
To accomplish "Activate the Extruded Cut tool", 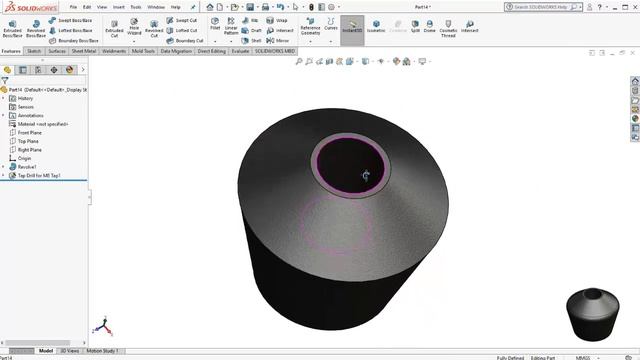I will (x=114, y=29).
